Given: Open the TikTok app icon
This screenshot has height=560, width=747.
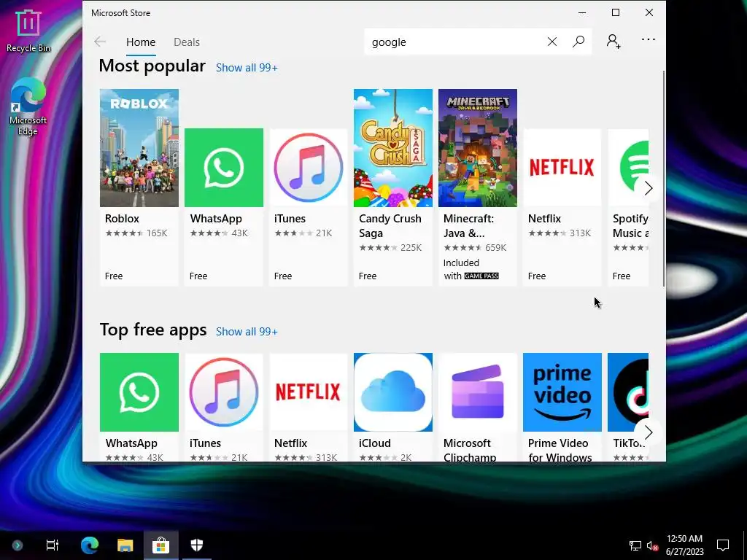Looking at the screenshot, I should pyautogui.click(x=628, y=392).
